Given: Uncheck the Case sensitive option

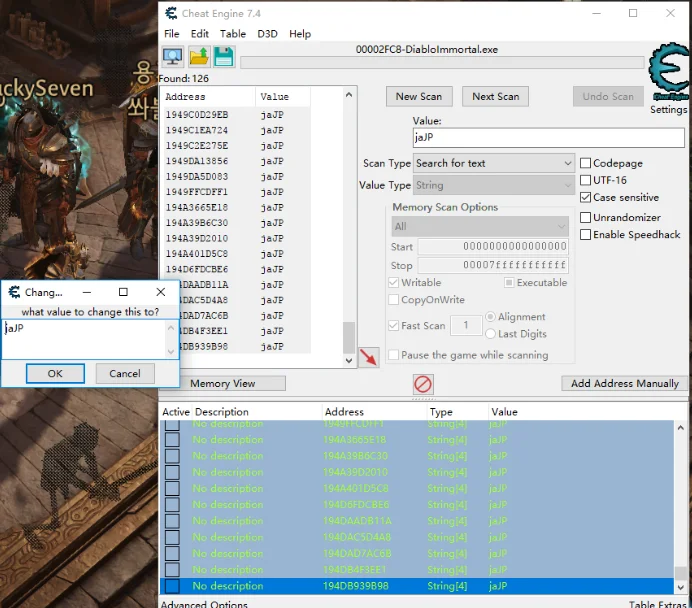Looking at the screenshot, I should [x=586, y=197].
